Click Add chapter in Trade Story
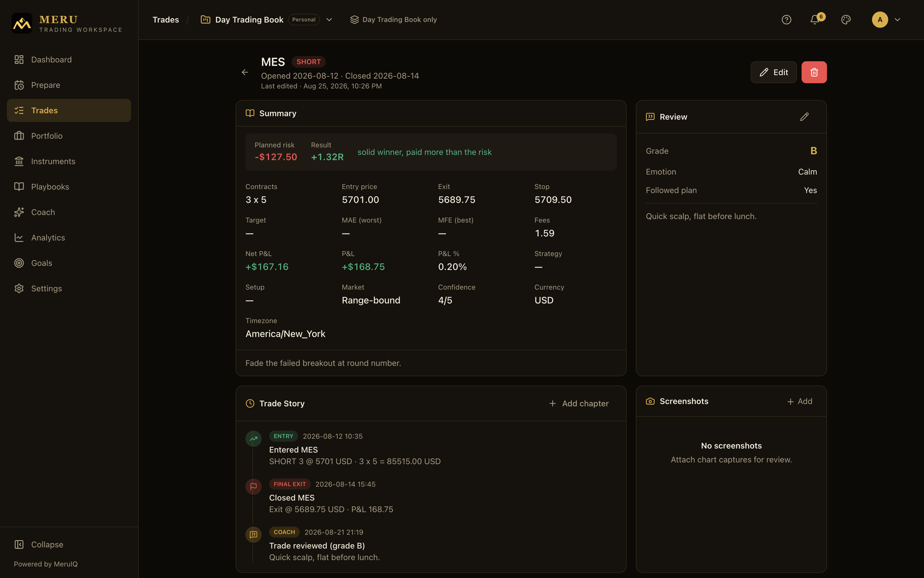Image resolution: width=924 pixels, height=578 pixels. click(579, 403)
